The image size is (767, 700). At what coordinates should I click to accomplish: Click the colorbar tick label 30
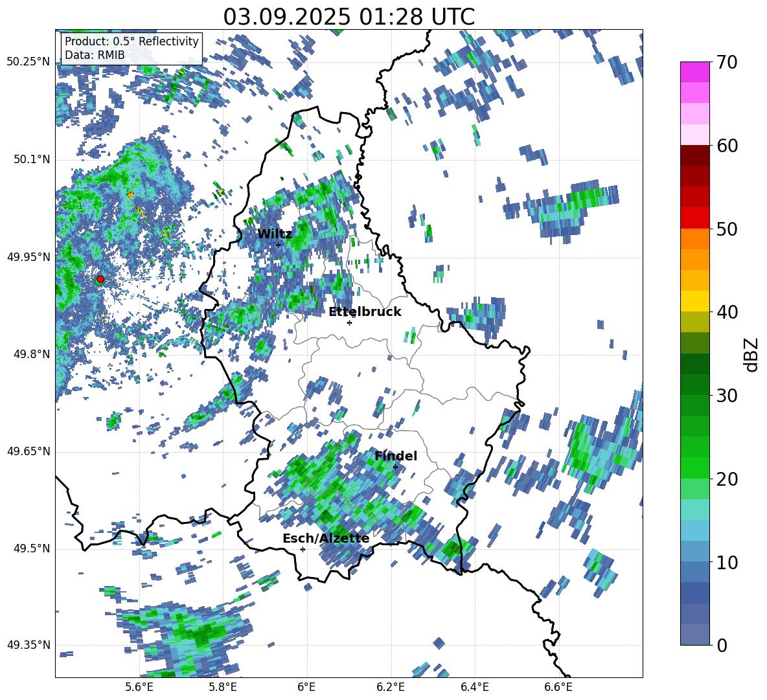click(727, 396)
